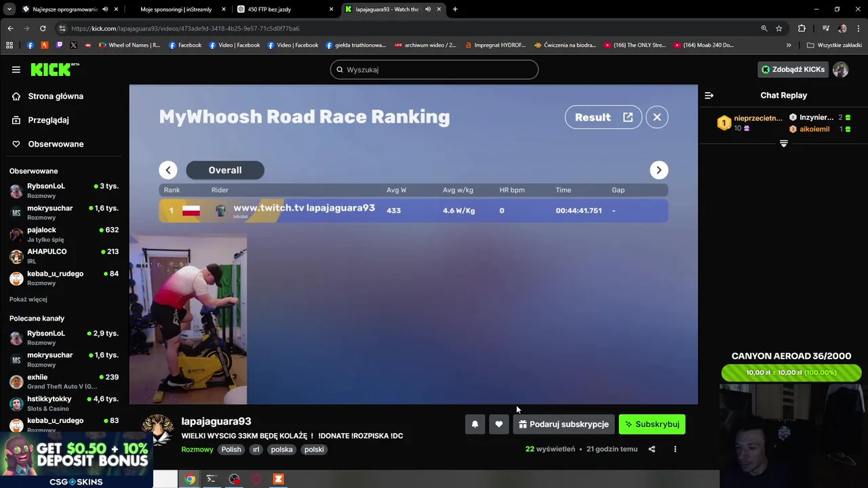868x488 pixels.
Task: Open the three-dot more options menu
Action: pyautogui.click(x=675, y=449)
